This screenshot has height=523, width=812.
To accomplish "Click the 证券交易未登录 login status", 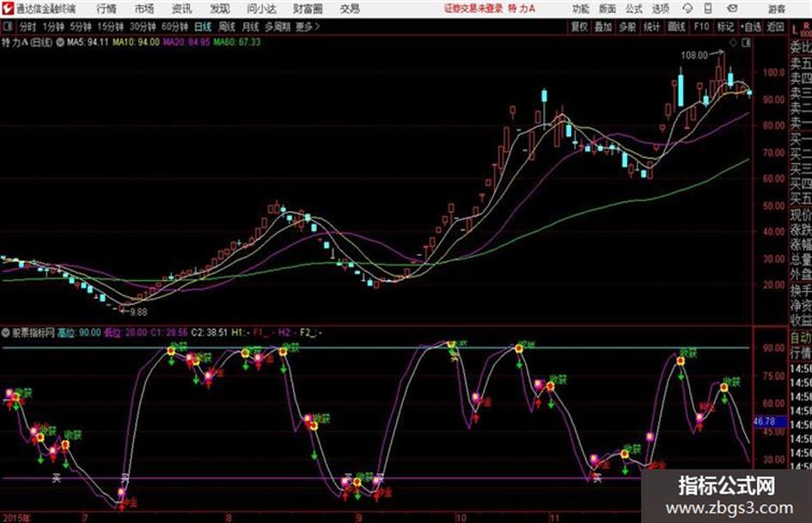I will [x=473, y=9].
